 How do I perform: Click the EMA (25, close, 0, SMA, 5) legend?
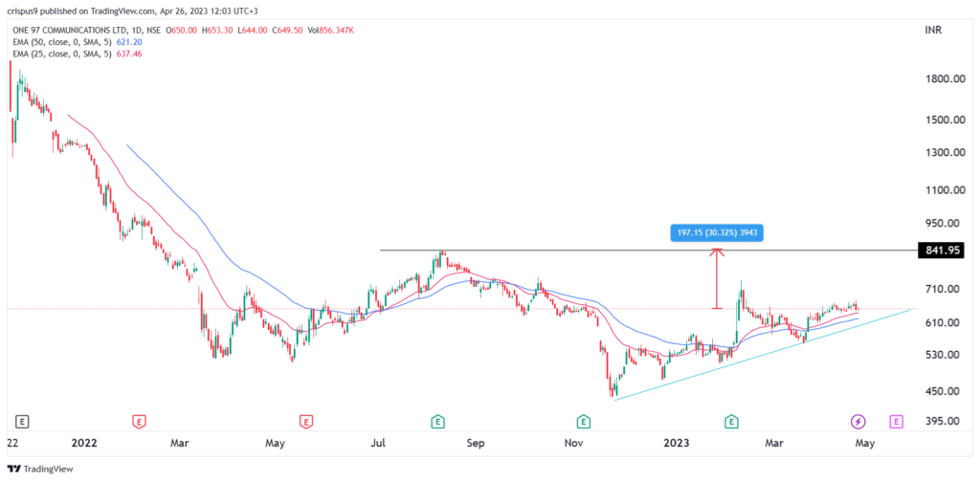61,54
